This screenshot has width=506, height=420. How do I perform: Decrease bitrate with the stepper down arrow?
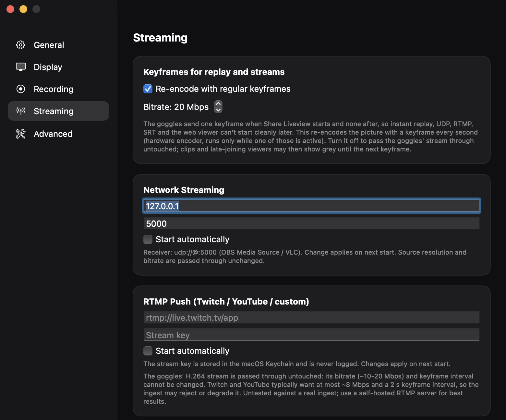218,110
